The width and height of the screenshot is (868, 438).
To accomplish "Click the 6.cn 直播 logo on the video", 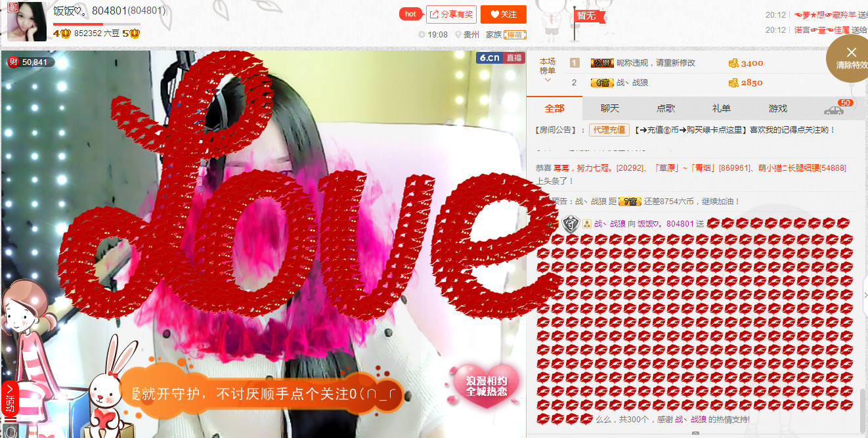I will click(500, 58).
